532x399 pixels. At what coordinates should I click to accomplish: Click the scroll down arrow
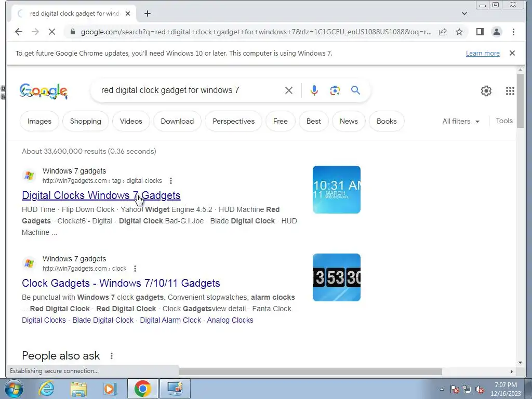click(520, 363)
